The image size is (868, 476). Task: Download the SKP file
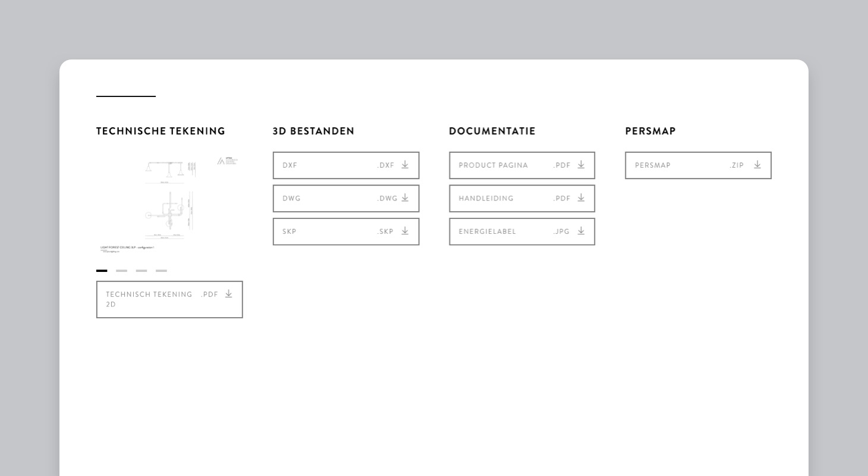click(346, 231)
